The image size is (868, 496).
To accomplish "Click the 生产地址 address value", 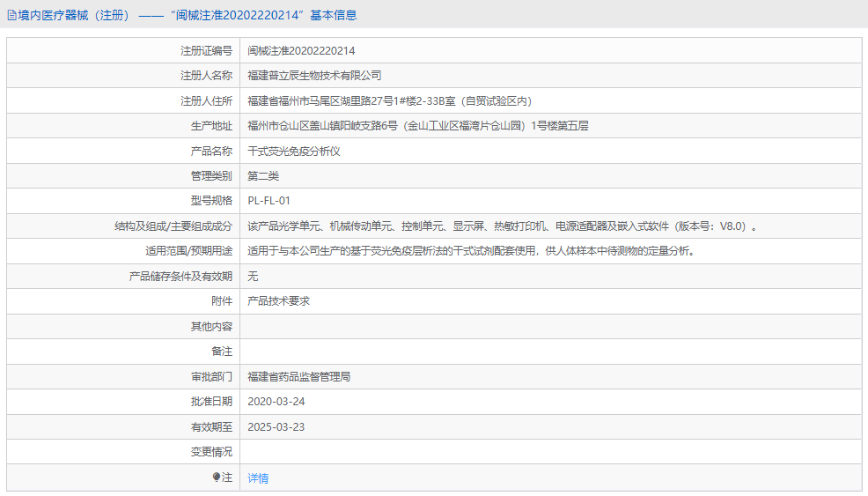I will 418,126.
